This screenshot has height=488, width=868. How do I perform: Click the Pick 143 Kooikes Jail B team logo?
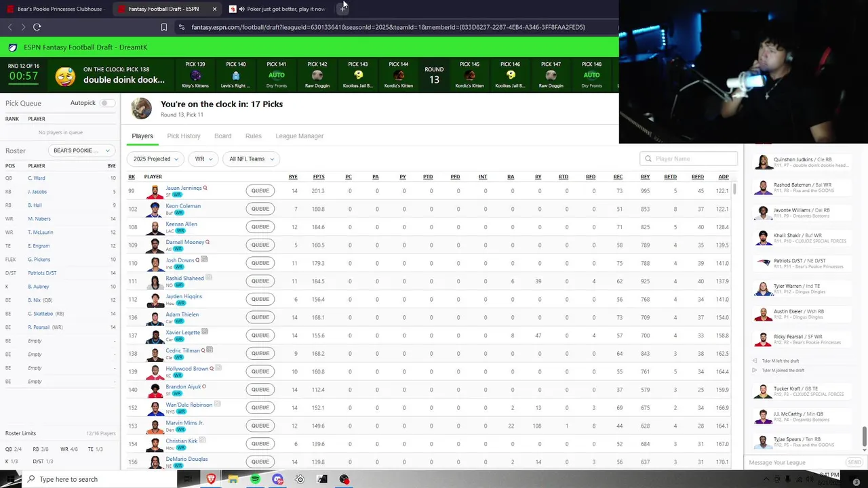coord(358,75)
